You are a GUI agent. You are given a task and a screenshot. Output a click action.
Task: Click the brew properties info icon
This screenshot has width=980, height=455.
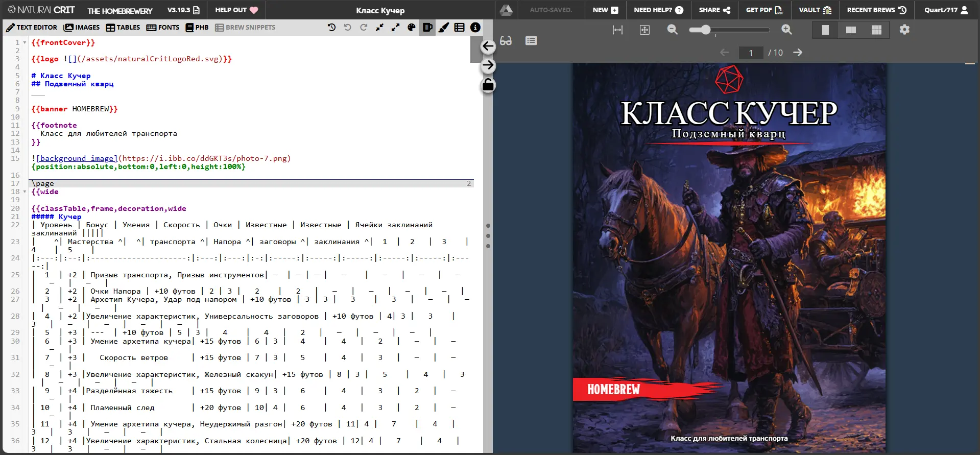point(475,28)
